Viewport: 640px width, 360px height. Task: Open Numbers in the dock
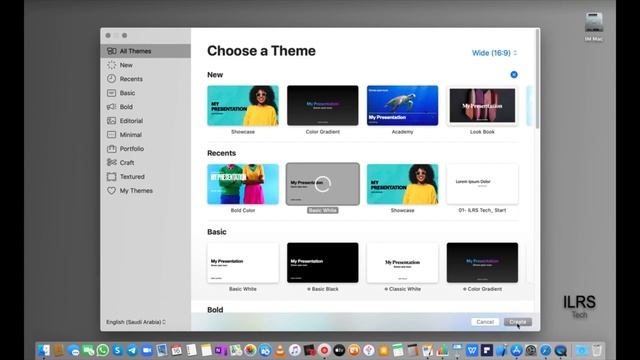click(442, 350)
